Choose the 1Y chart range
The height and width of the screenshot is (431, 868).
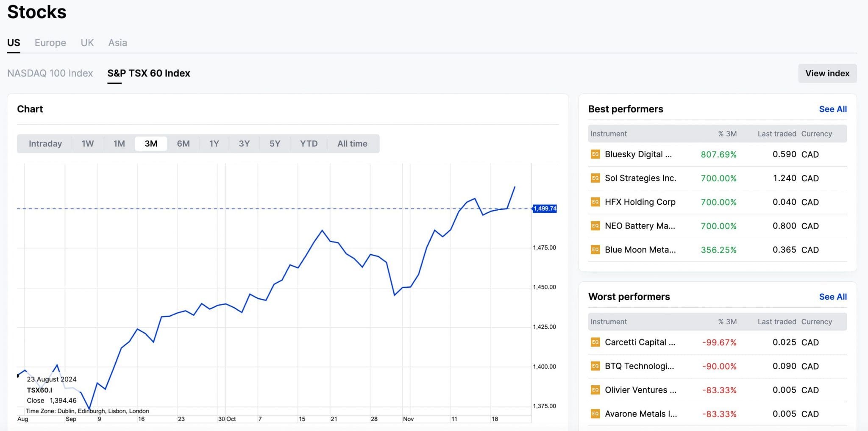click(x=214, y=144)
